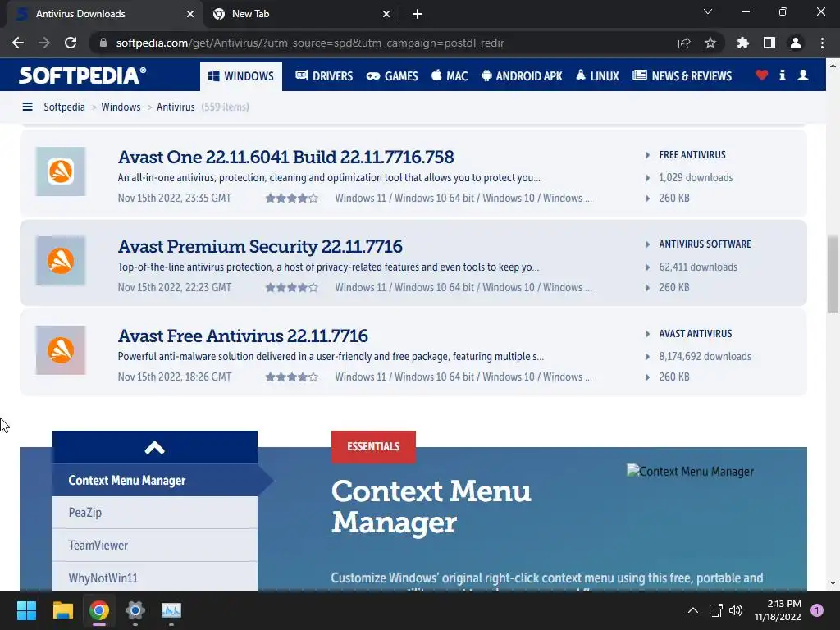Open Chrome three-dot menu
This screenshot has width=840, height=630.
click(x=822, y=43)
